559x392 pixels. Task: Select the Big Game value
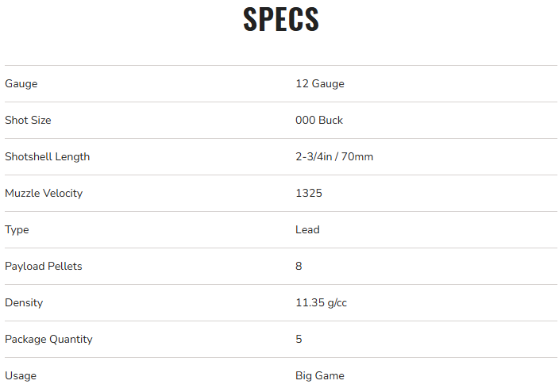tap(319, 375)
